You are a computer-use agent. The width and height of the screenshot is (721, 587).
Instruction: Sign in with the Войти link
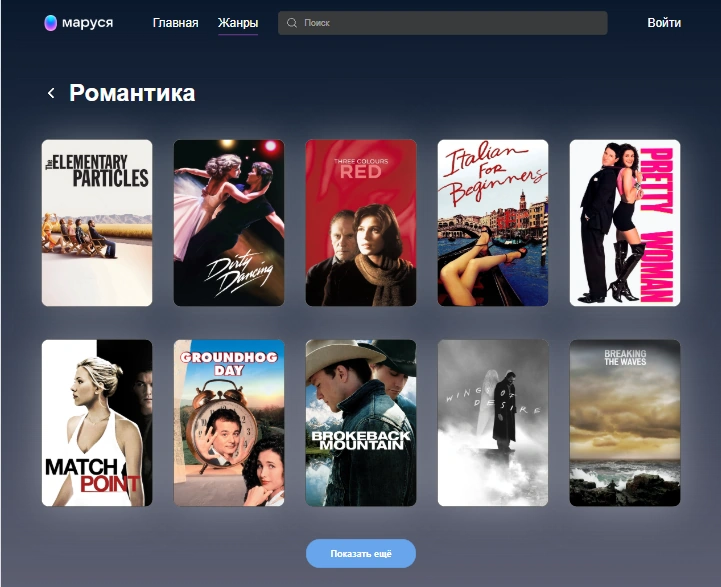(x=664, y=23)
